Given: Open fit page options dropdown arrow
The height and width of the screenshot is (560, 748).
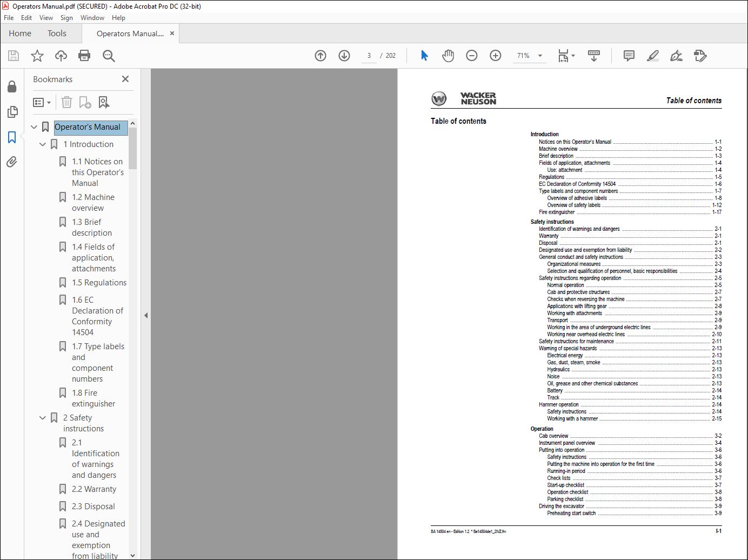Looking at the screenshot, I should coord(573,56).
